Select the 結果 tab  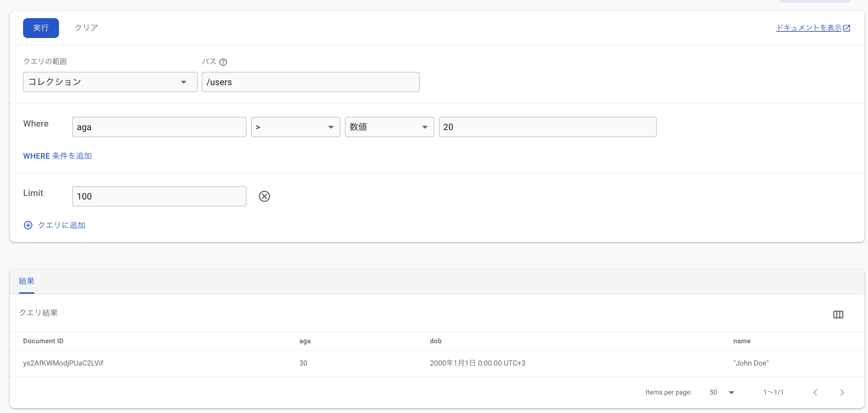[27, 281]
